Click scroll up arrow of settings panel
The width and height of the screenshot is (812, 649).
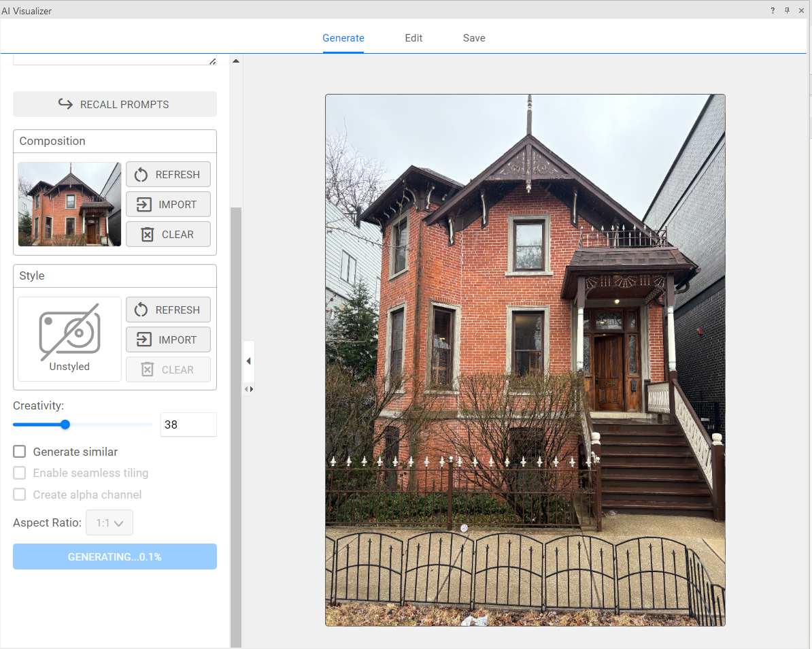pos(236,61)
